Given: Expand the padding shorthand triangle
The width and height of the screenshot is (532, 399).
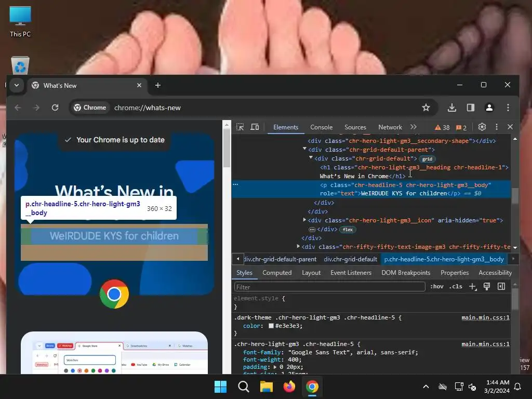Looking at the screenshot, I should click(x=275, y=367).
